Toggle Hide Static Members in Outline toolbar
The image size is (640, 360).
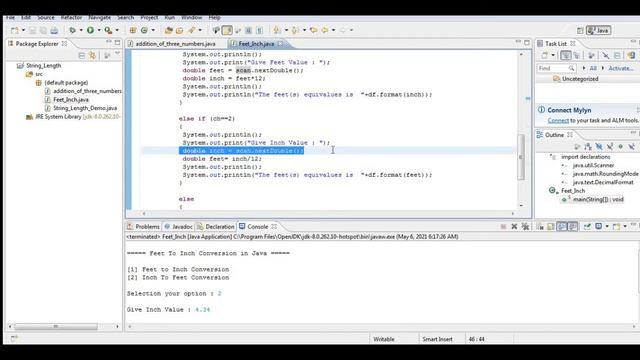click(x=610, y=147)
